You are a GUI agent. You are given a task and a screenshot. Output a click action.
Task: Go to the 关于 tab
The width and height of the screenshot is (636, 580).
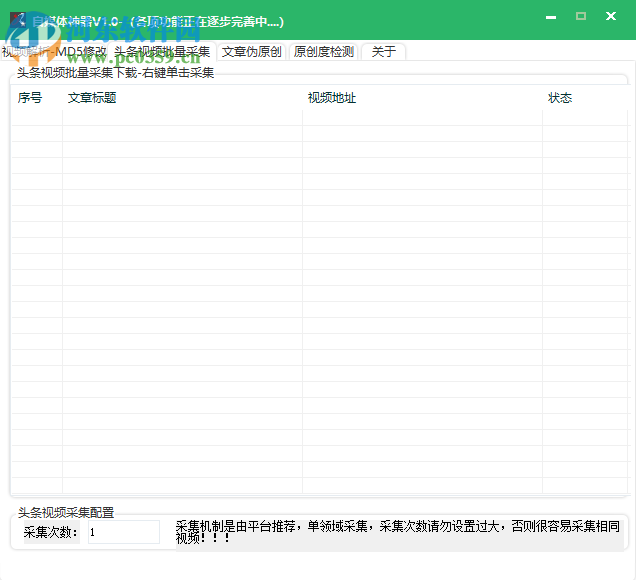coord(384,52)
